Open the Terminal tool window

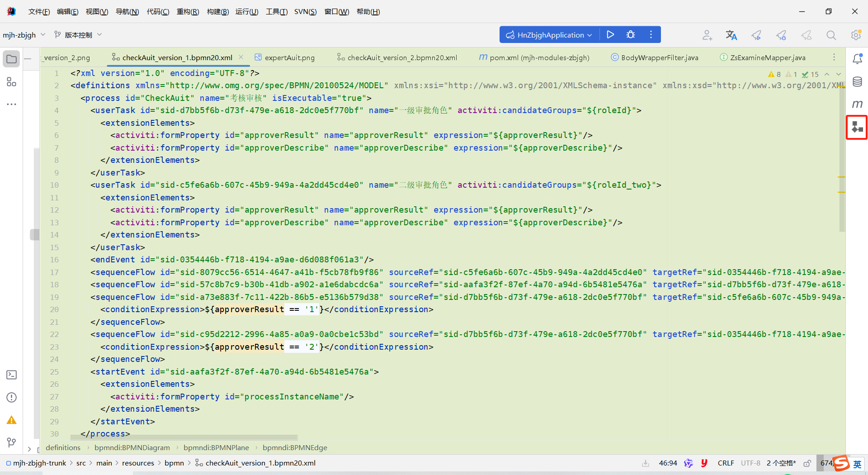(x=11, y=375)
